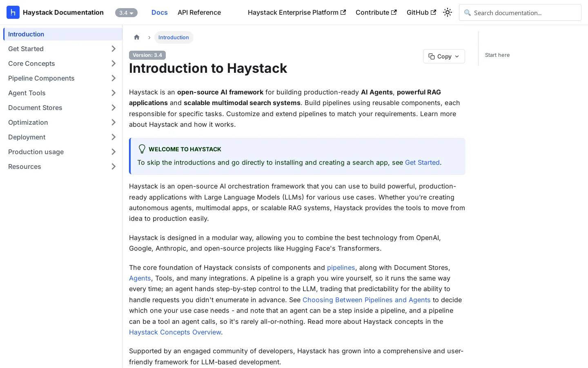Click the Haystack logo icon
The width and height of the screenshot is (588, 368).
pos(13,12)
